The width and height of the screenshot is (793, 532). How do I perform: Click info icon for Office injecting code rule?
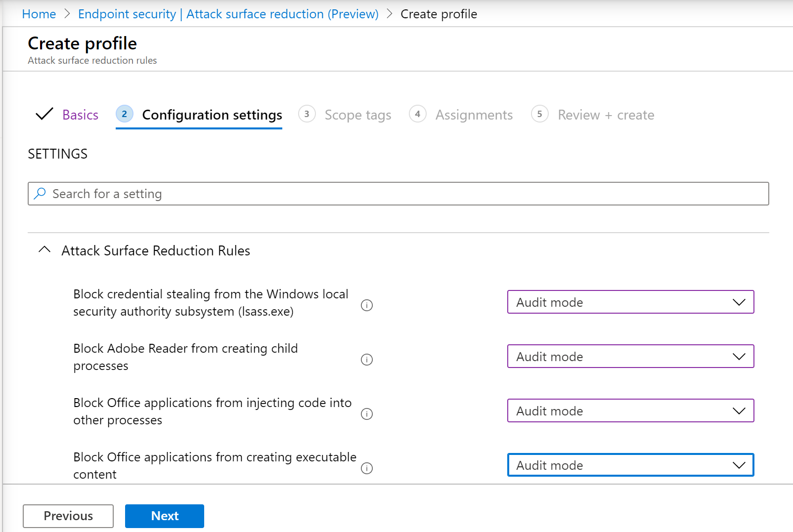pyautogui.click(x=367, y=414)
